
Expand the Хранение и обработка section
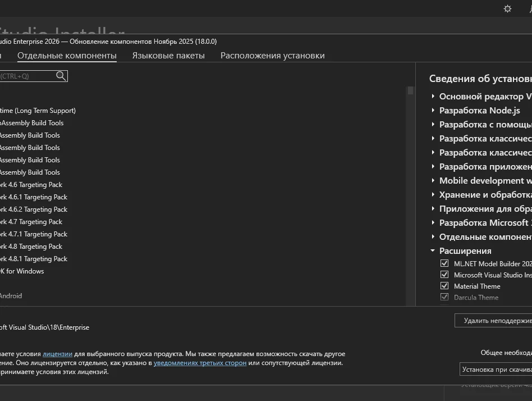click(433, 195)
